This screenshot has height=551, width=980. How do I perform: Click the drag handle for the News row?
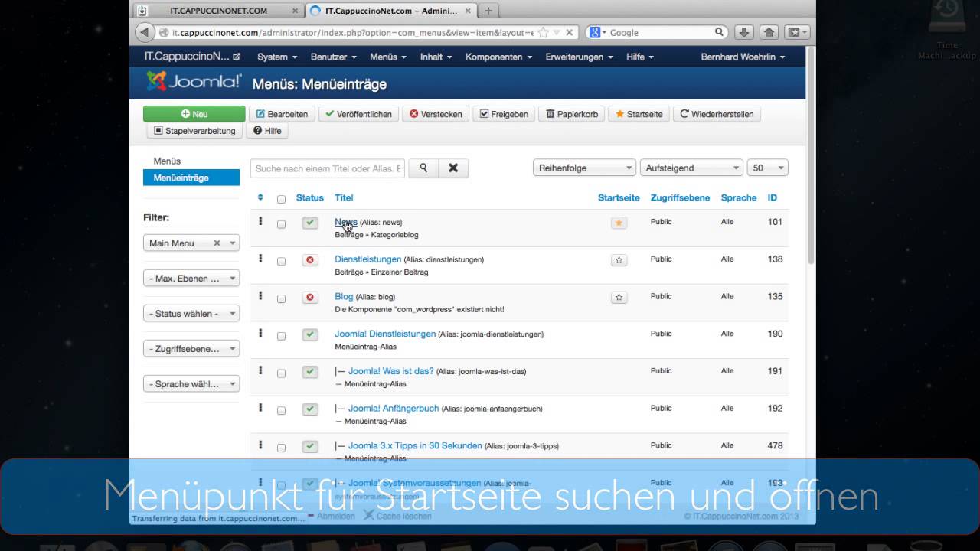260,221
